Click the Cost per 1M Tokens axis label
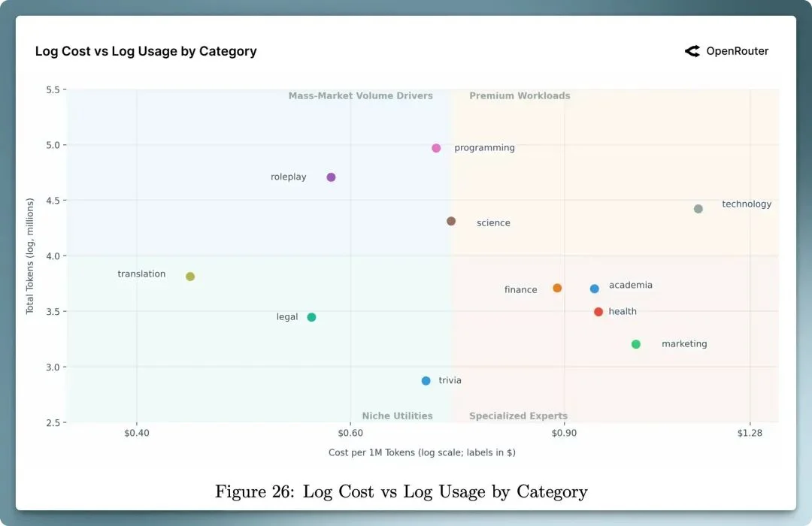This screenshot has width=812, height=526. [422, 452]
